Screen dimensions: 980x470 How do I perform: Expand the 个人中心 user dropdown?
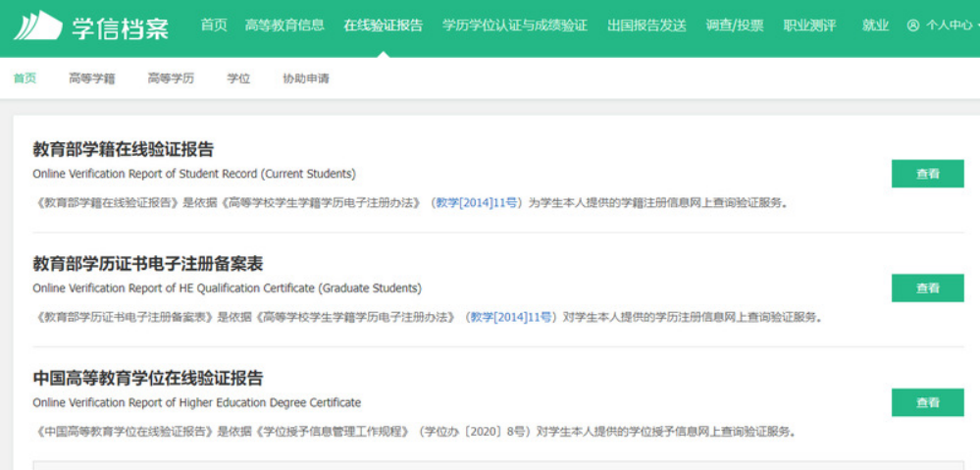(940, 26)
